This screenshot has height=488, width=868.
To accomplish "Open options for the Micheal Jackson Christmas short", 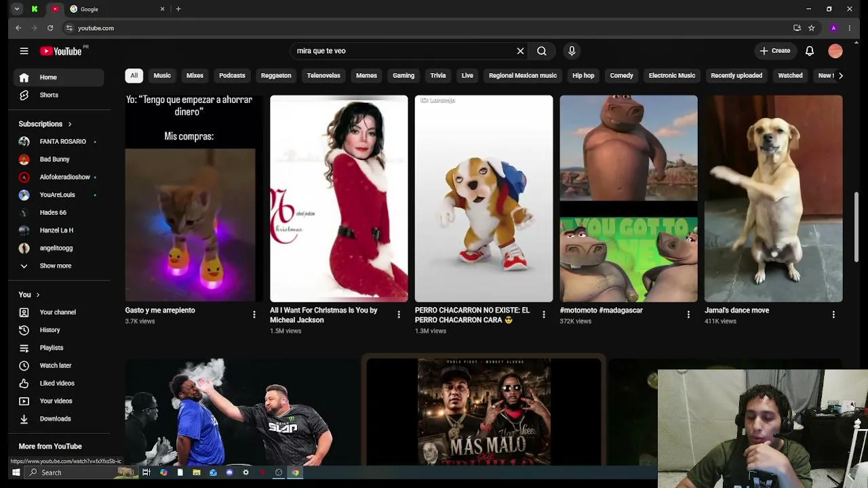I will pos(399,314).
